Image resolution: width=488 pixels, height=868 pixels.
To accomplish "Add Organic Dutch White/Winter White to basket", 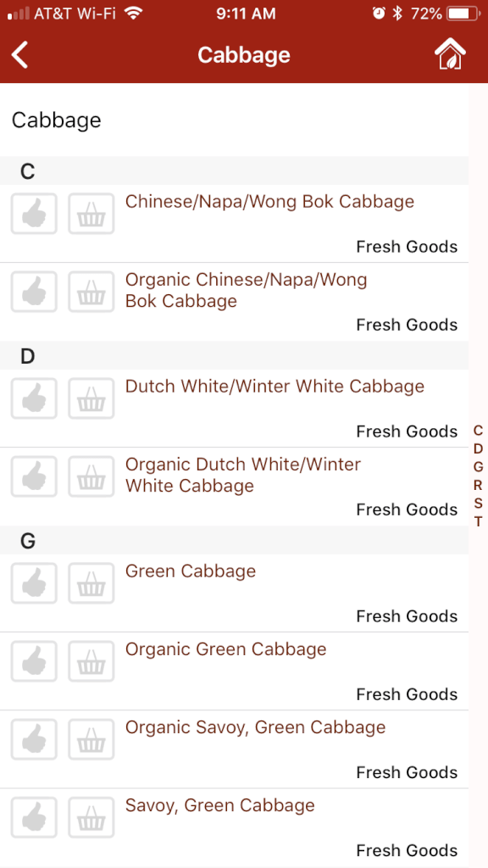I will tap(91, 476).
